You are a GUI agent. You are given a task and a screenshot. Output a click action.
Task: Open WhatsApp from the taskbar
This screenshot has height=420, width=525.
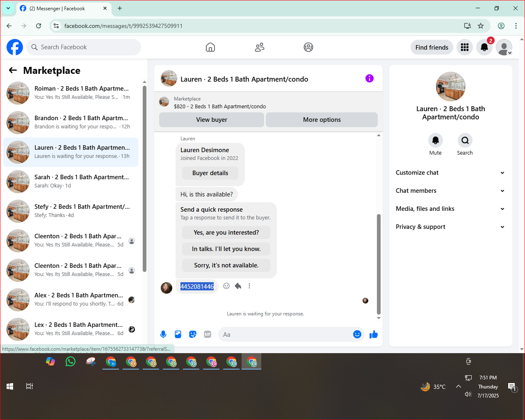[x=71, y=361]
